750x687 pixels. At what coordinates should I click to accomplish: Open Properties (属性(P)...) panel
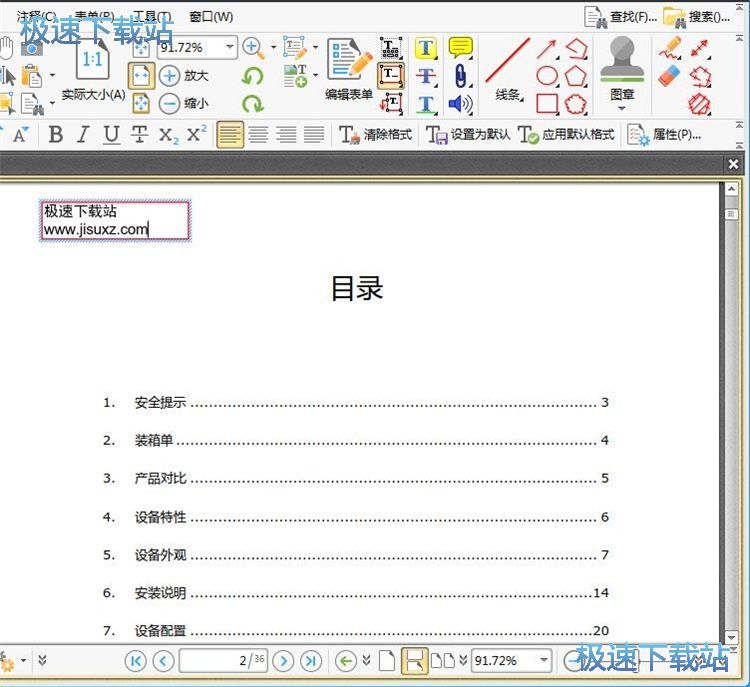664,134
